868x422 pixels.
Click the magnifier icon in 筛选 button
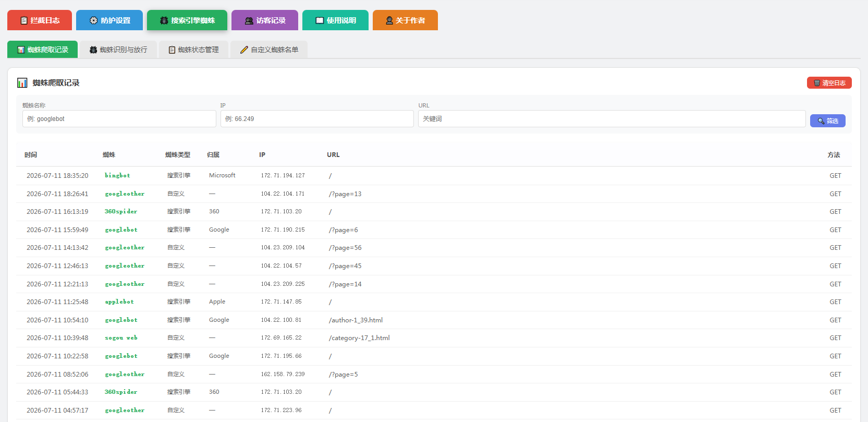(x=821, y=121)
